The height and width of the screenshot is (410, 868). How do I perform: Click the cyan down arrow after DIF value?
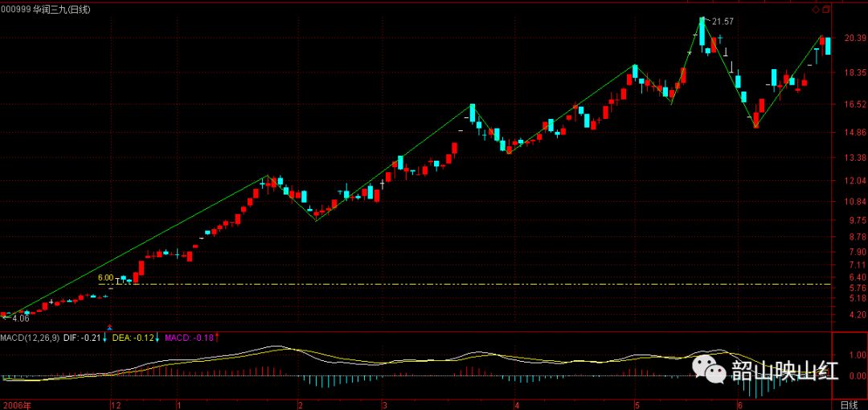click(105, 338)
